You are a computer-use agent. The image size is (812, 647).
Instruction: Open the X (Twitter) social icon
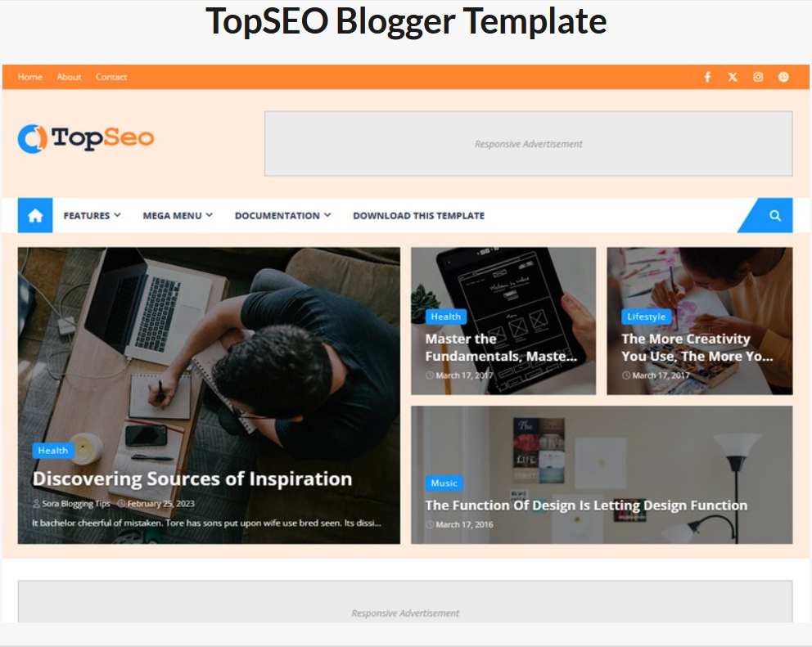tap(733, 77)
